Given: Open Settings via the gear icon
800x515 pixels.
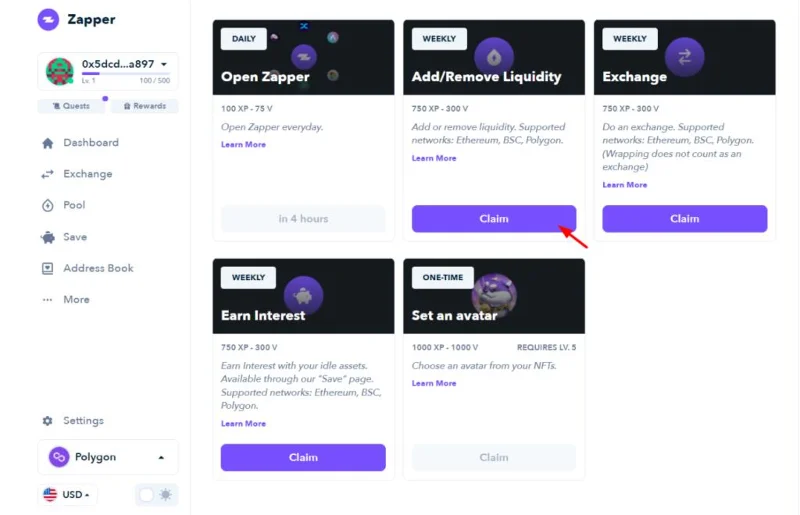Looking at the screenshot, I should (47, 421).
